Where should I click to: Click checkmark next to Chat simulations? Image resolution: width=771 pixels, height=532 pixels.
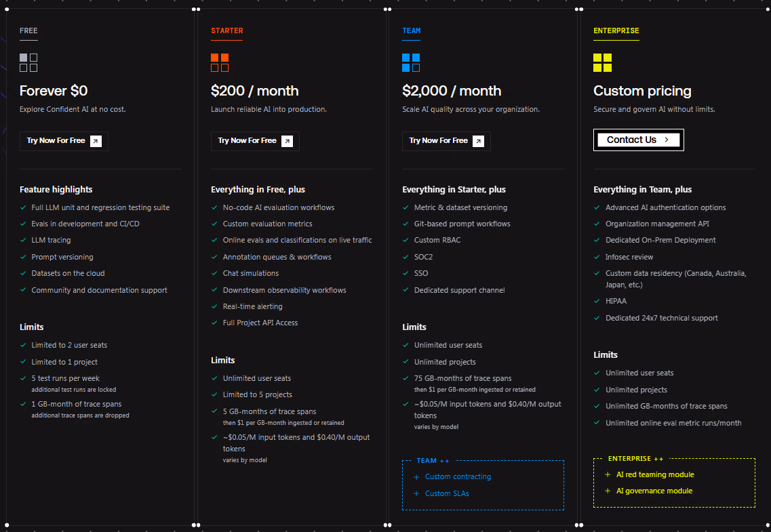[x=214, y=273]
